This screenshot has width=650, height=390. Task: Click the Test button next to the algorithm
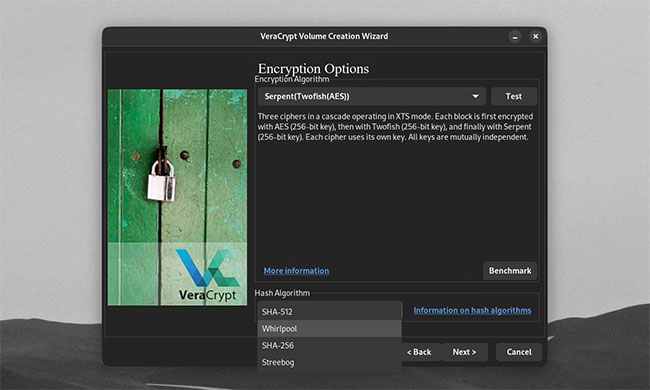pyautogui.click(x=514, y=96)
